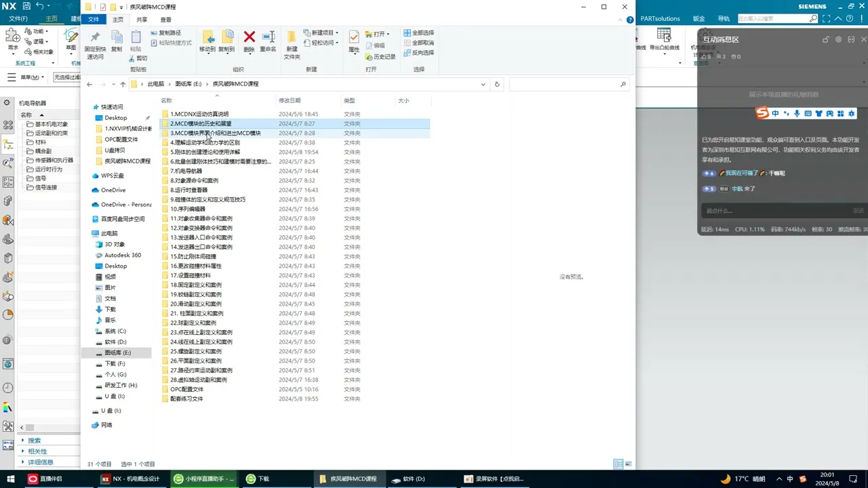Refresh the folder view in address bar
This screenshot has width=868, height=488.
tap(497, 84)
